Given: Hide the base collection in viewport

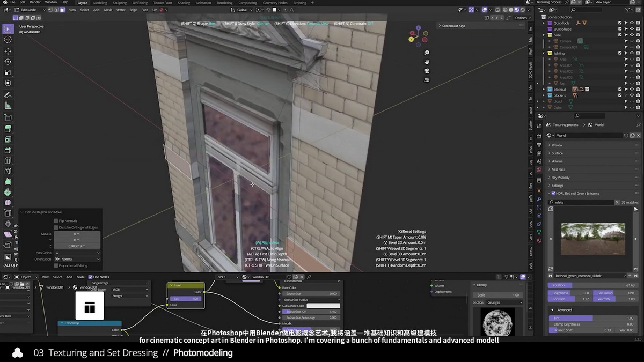Looking at the screenshot, I should [x=632, y=35].
